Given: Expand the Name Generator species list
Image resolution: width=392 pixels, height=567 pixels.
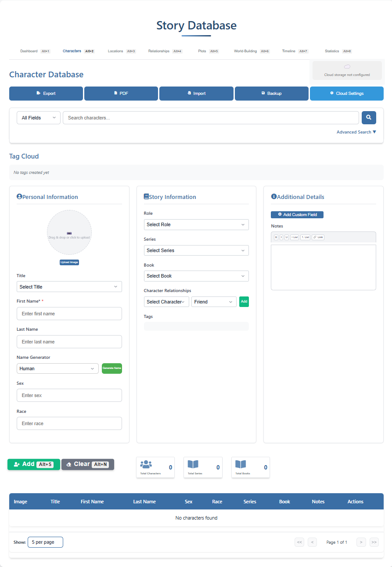Looking at the screenshot, I should point(57,368).
